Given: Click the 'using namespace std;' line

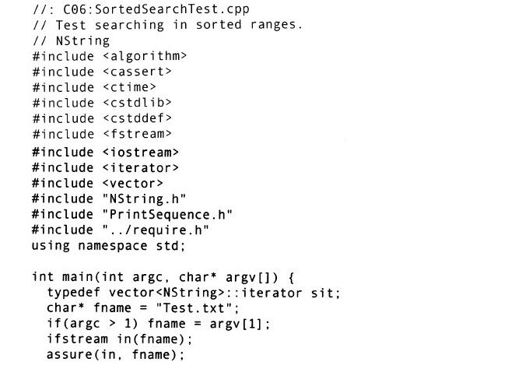Looking at the screenshot, I should pos(108,246).
